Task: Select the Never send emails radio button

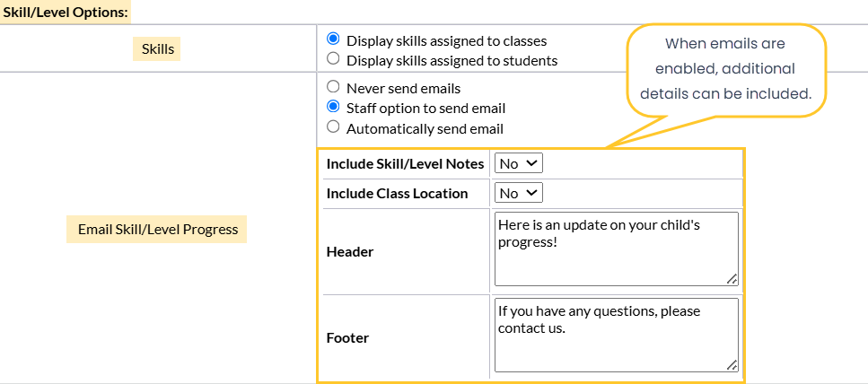Action: coord(334,88)
